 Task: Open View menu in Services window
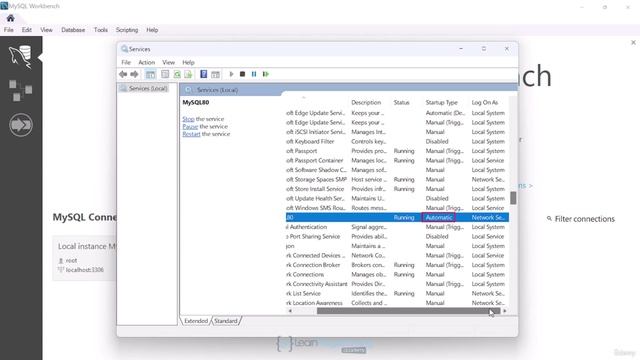tap(169, 62)
